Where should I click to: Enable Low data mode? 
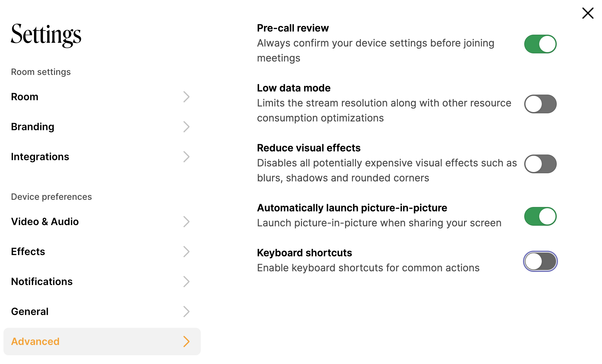540,104
